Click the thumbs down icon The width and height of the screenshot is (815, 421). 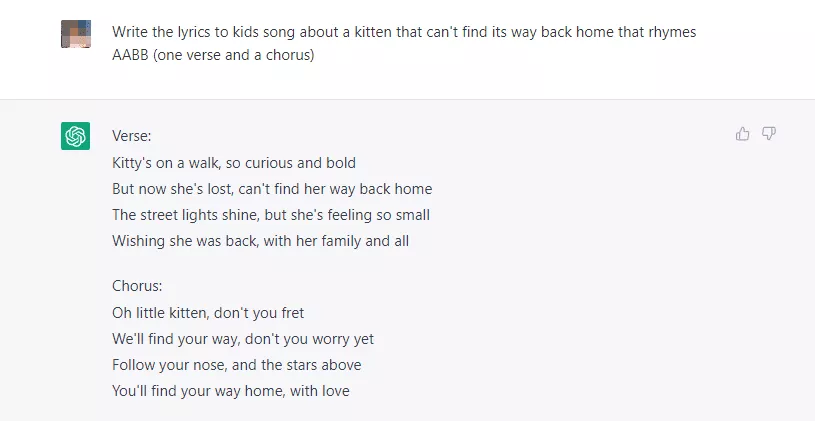tap(769, 134)
